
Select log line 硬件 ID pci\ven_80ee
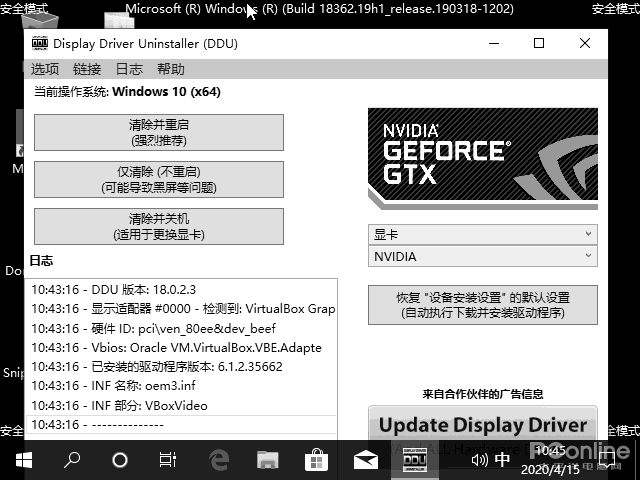pyautogui.click(x=181, y=328)
